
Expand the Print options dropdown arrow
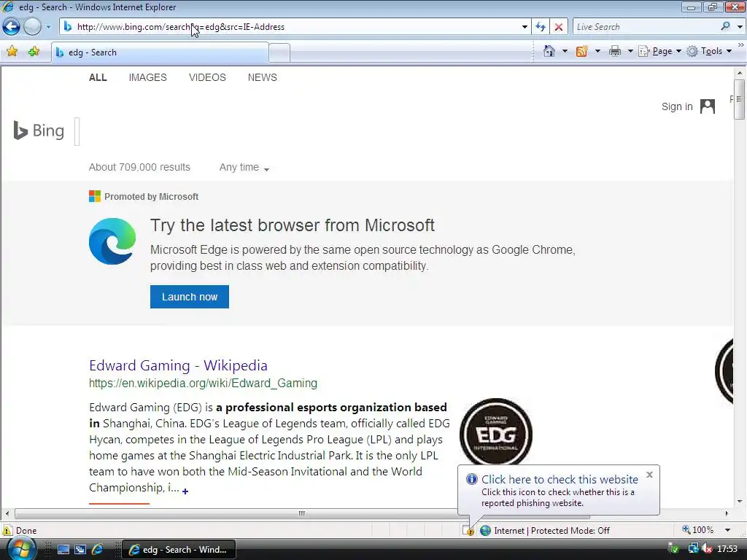[x=630, y=51]
